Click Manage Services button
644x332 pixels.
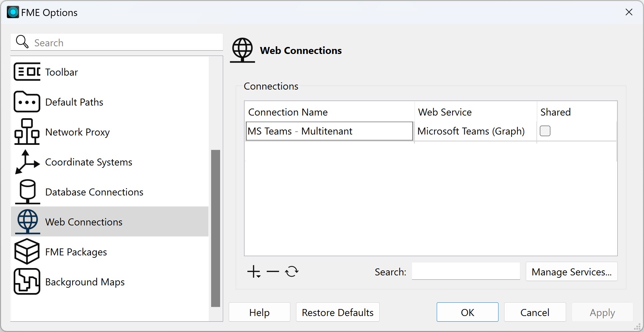pyautogui.click(x=571, y=272)
